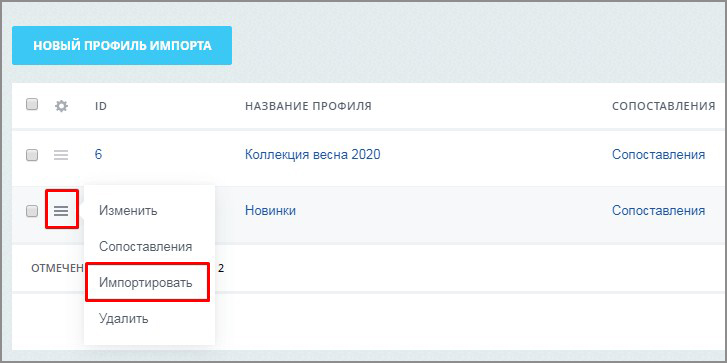Open the Коллекция весна 2020 profile link

tap(312, 154)
